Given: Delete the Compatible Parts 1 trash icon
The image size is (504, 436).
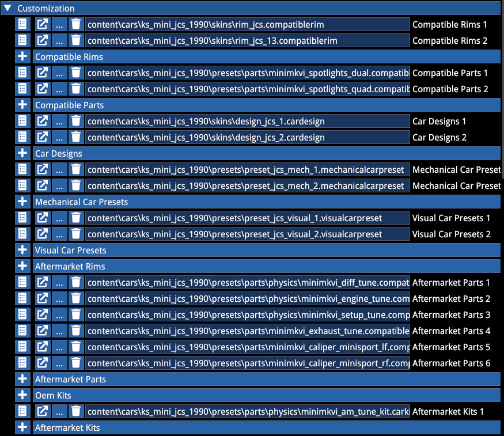Looking at the screenshot, I should 76,73.
